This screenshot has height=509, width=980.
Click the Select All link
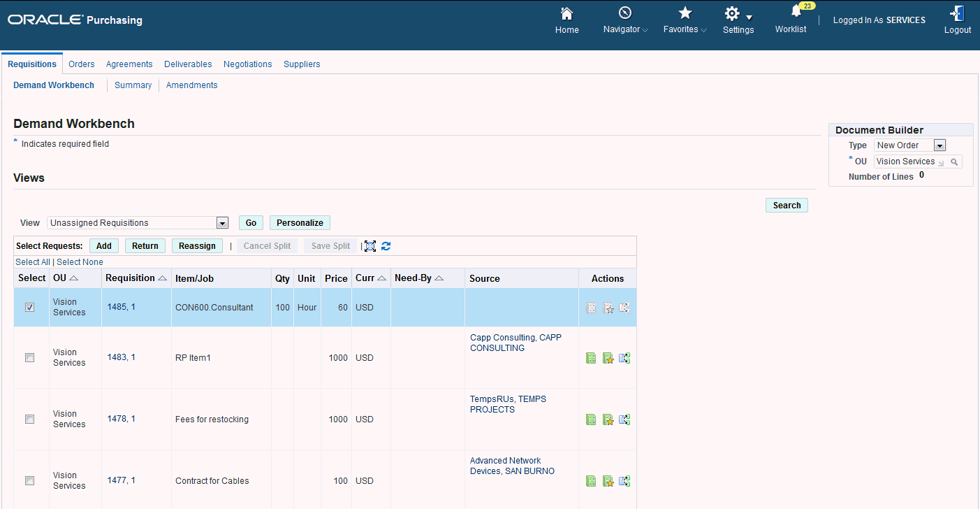click(x=33, y=262)
